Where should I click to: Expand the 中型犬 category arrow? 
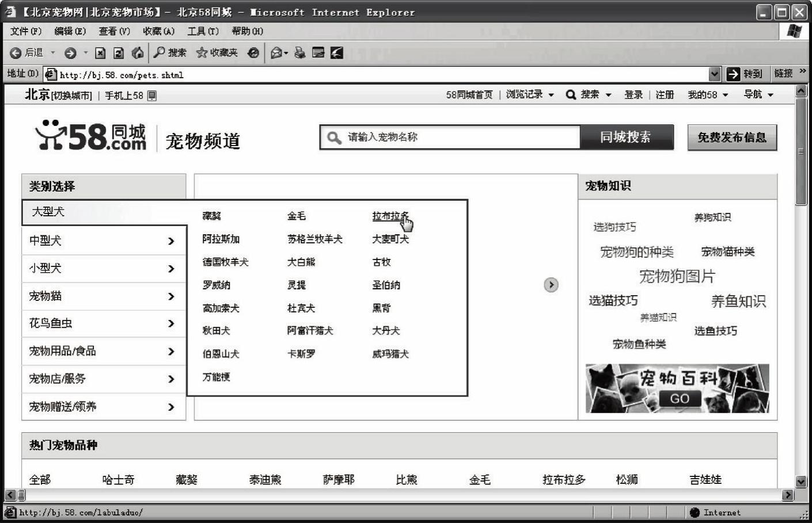[x=171, y=241]
